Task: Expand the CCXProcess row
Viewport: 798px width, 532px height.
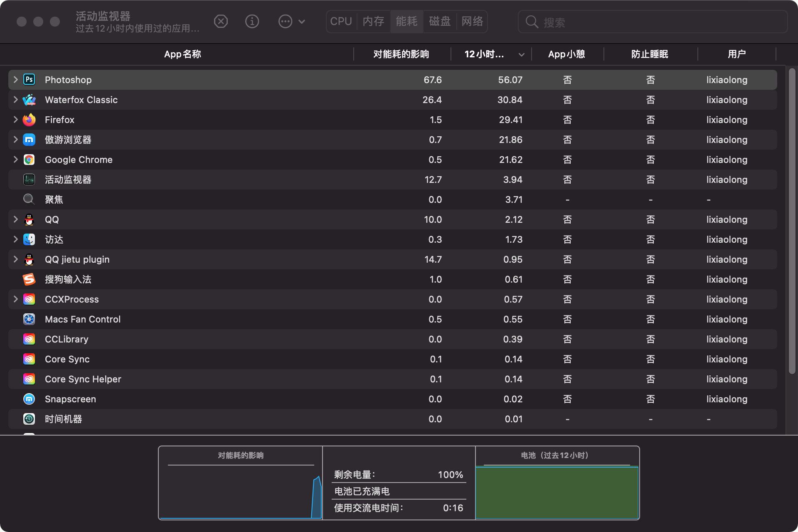Action: [15, 299]
